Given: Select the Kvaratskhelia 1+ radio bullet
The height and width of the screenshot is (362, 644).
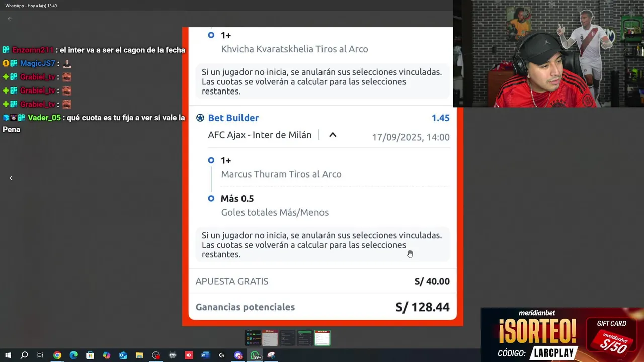Looking at the screenshot, I should 211,35.
